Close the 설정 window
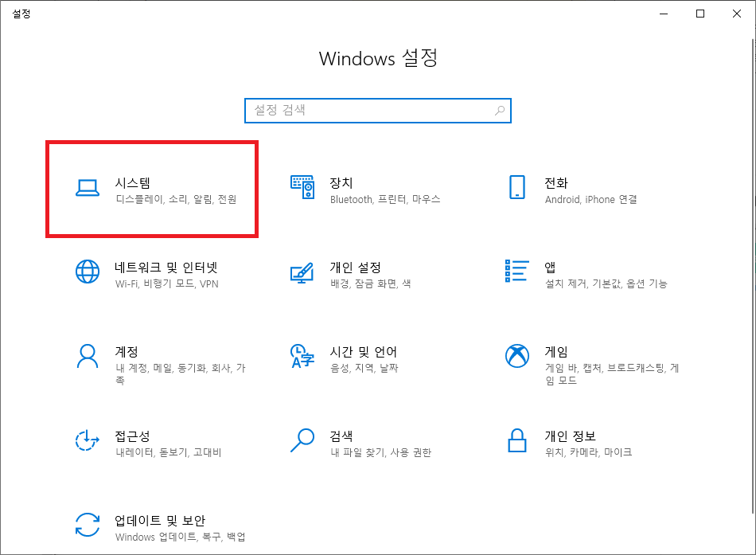756x555 pixels. [x=737, y=14]
